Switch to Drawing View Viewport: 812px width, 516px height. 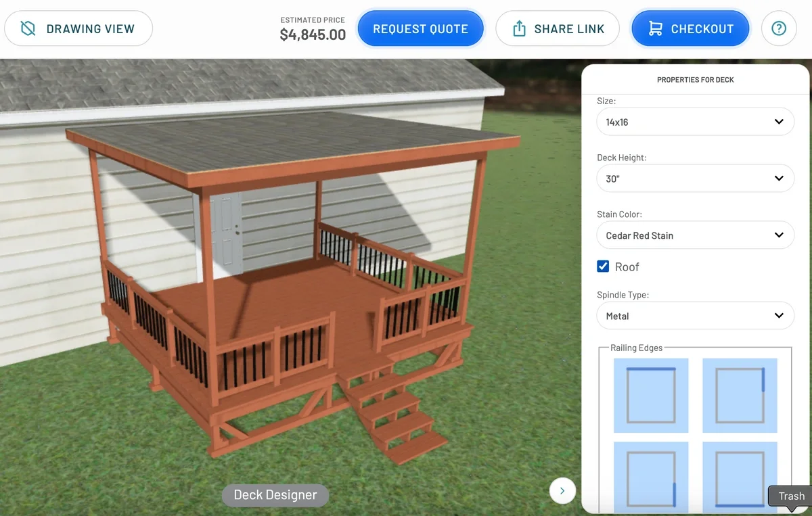click(x=78, y=28)
